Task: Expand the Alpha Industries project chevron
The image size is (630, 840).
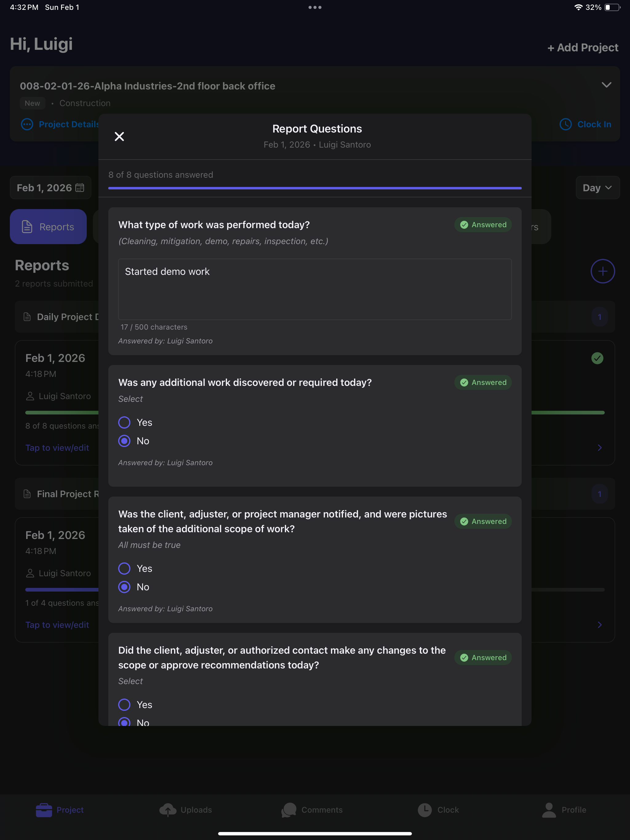Action: [606, 85]
